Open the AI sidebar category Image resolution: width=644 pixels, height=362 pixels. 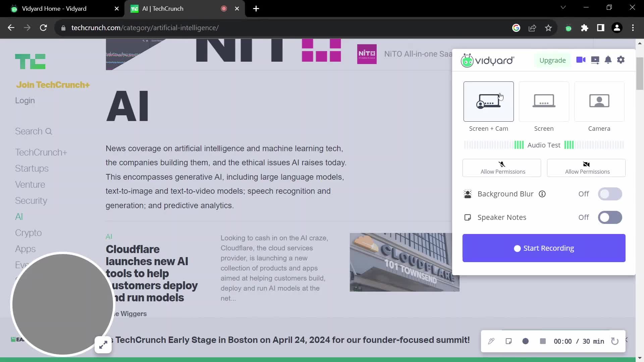coord(19,217)
